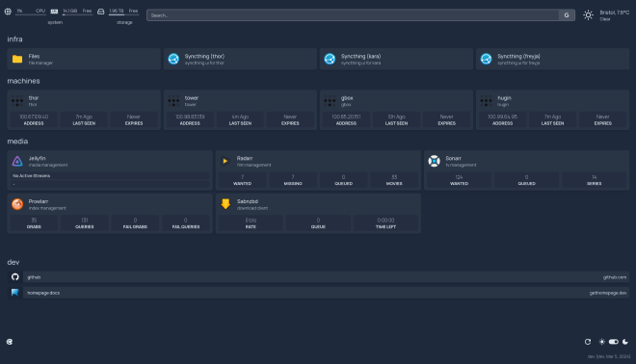Click the github.com label
Image resolution: width=636 pixels, height=364 pixels.
pyautogui.click(x=615, y=277)
